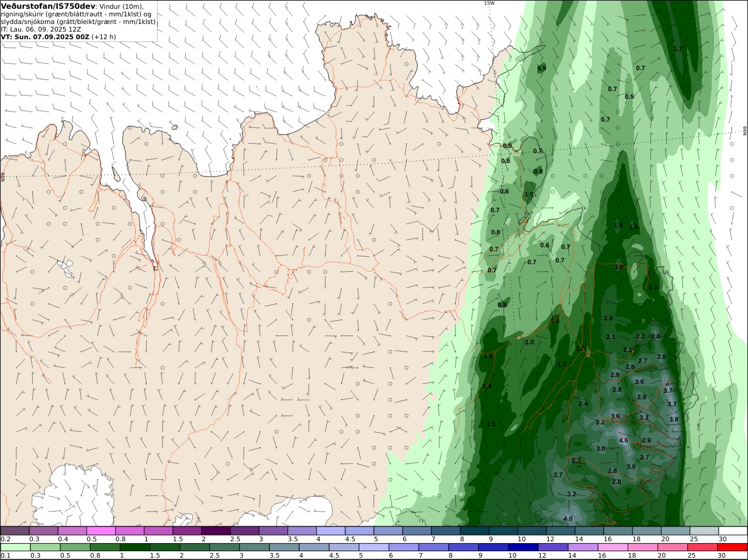This screenshot has width=748, height=560.
Task: Select the lavender 14 swatch in lower legend
Action: 582,547
